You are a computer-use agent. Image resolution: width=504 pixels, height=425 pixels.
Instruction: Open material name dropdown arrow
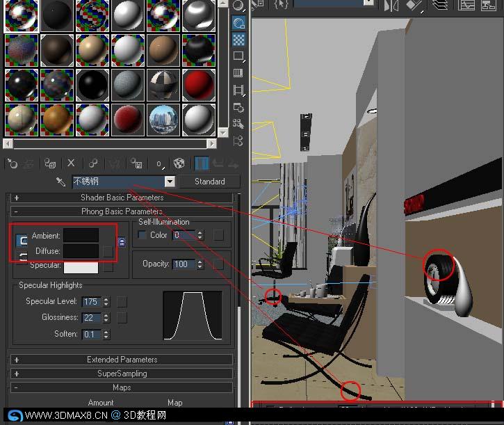pyautogui.click(x=170, y=182)
